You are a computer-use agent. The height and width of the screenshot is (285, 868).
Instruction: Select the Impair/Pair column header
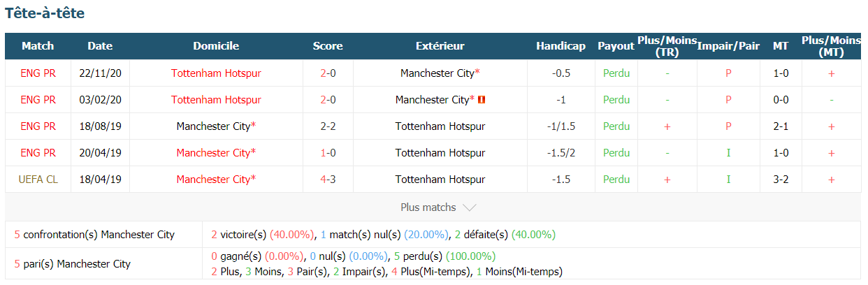coord(728,46)
